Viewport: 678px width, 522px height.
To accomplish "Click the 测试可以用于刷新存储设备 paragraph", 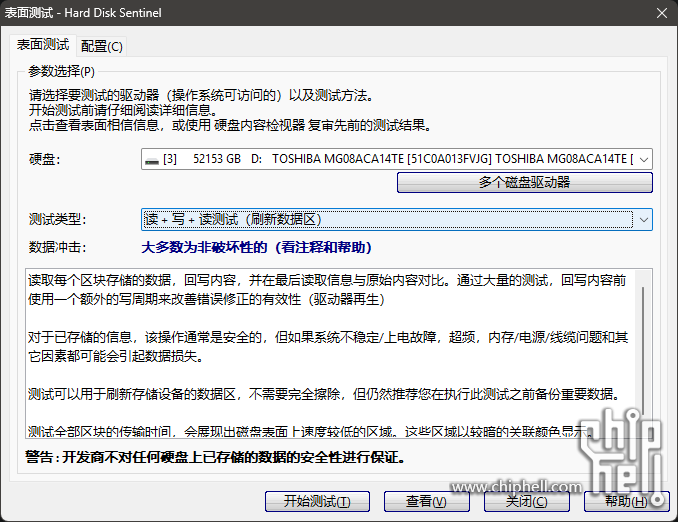I will click(x=326, y=394).
